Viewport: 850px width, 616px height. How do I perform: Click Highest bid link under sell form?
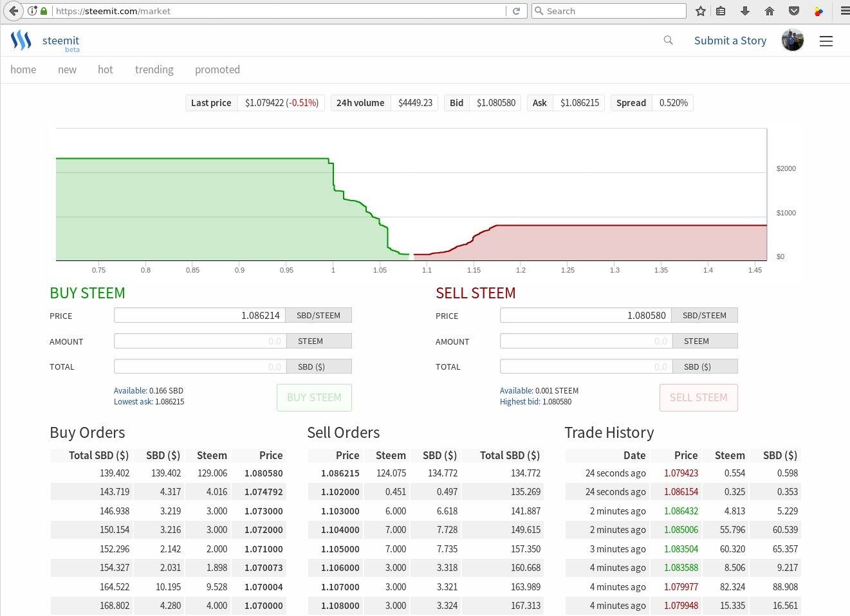tap(520, 402)
